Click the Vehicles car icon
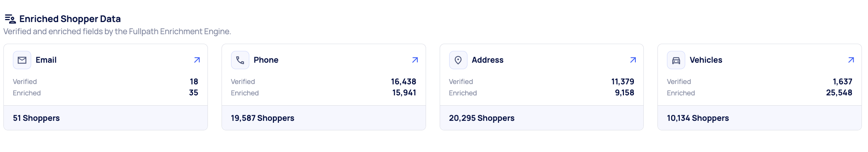 (x=676, y=60)
